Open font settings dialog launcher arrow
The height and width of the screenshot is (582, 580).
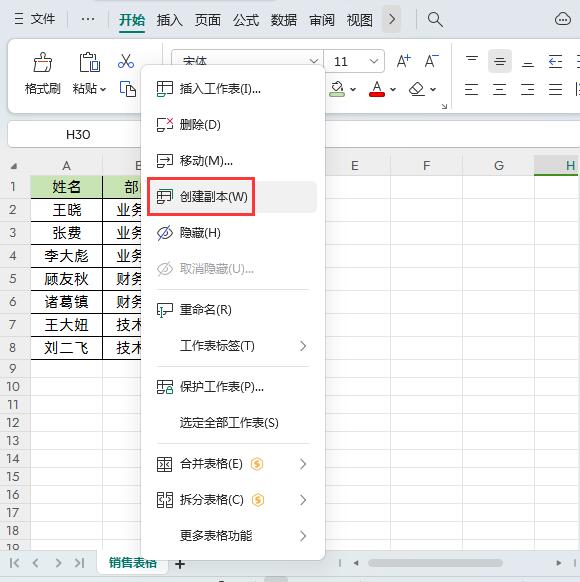444,107
